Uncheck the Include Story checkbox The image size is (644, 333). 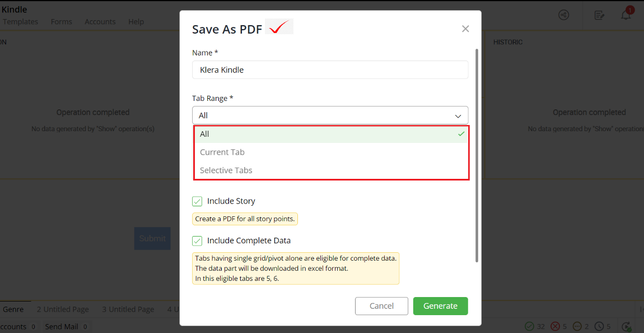[x=197, y=201]
